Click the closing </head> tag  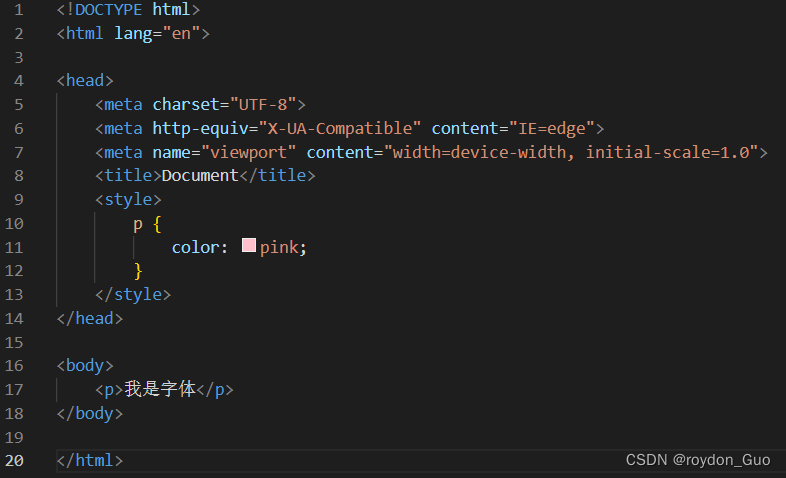pyautogui.click(x=90, y=318)
